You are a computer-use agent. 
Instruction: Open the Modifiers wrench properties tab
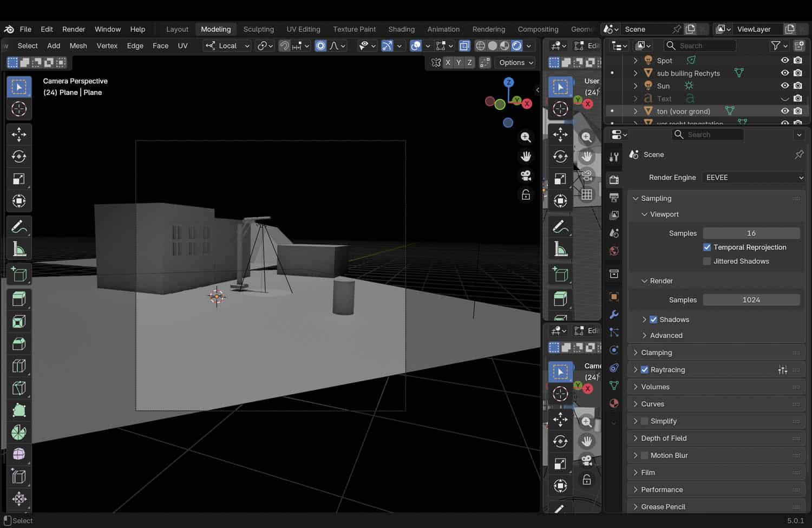point(614,315)
